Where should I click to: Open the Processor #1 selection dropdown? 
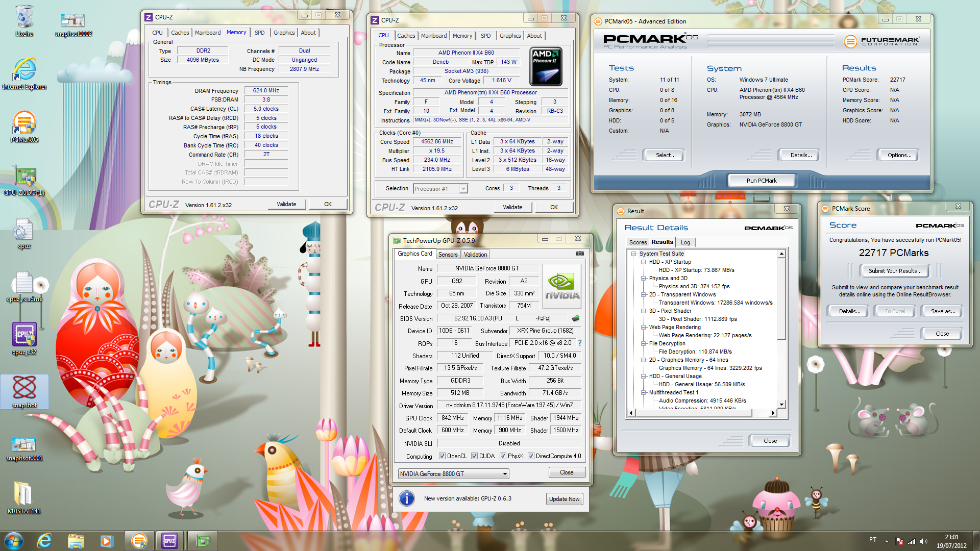click(x=440, y=189)
